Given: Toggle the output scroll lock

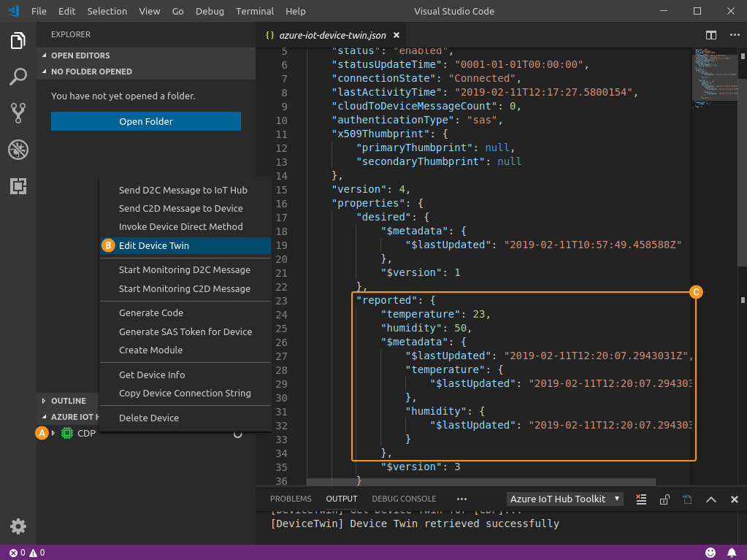Looking at the screenshot, I should coord(664,499).
